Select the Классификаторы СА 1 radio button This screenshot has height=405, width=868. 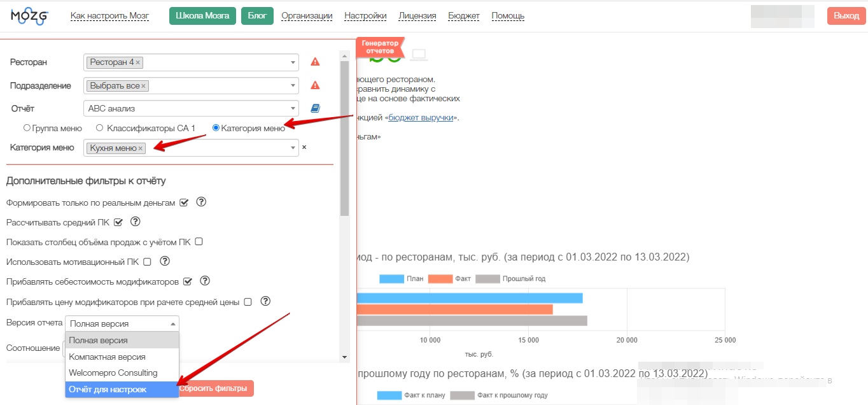click(x=99, y=128)
